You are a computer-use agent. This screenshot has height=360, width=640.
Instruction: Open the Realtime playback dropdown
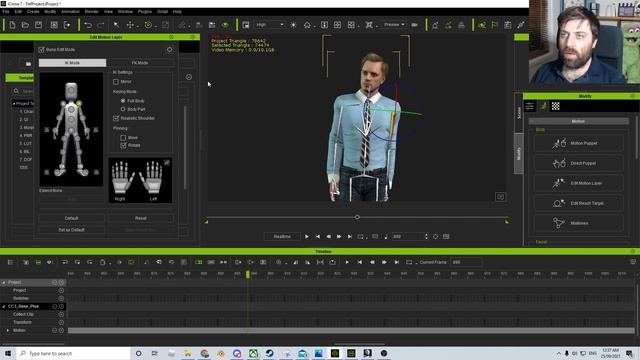(282, 236)
